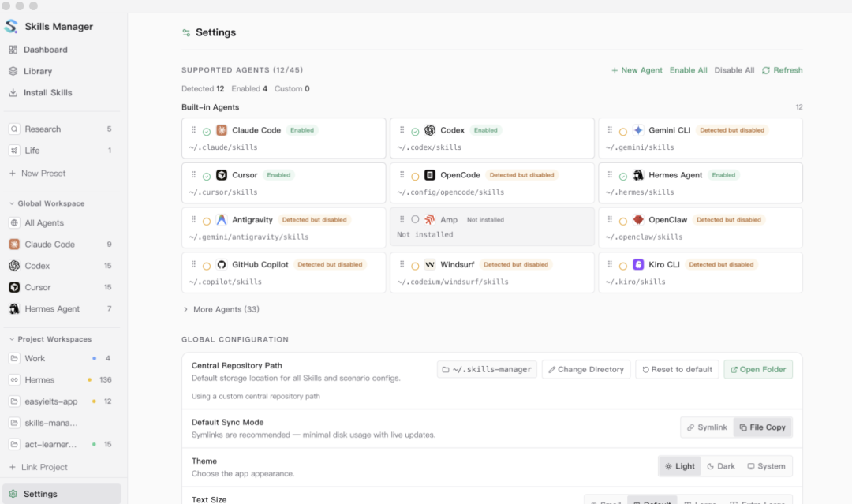
Task: Click the drag handle on Gemini CLI card
Action: (610, 130)
